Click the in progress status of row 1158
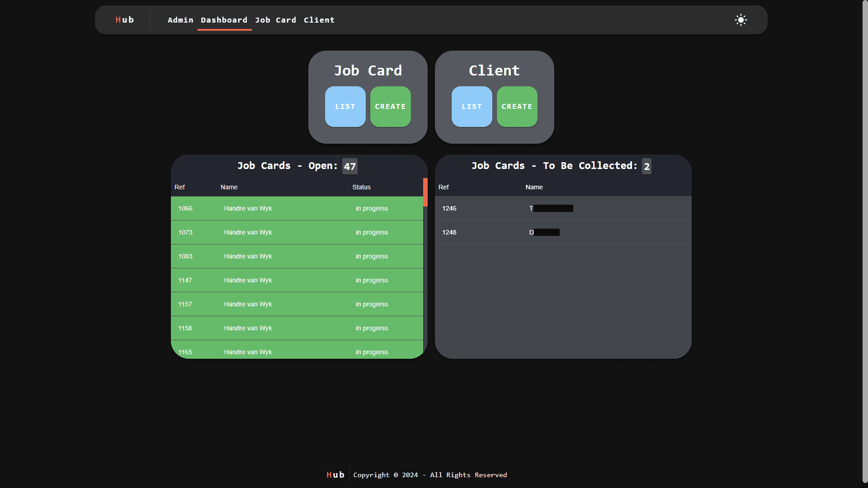868x488 pixels. click(372, 328)
